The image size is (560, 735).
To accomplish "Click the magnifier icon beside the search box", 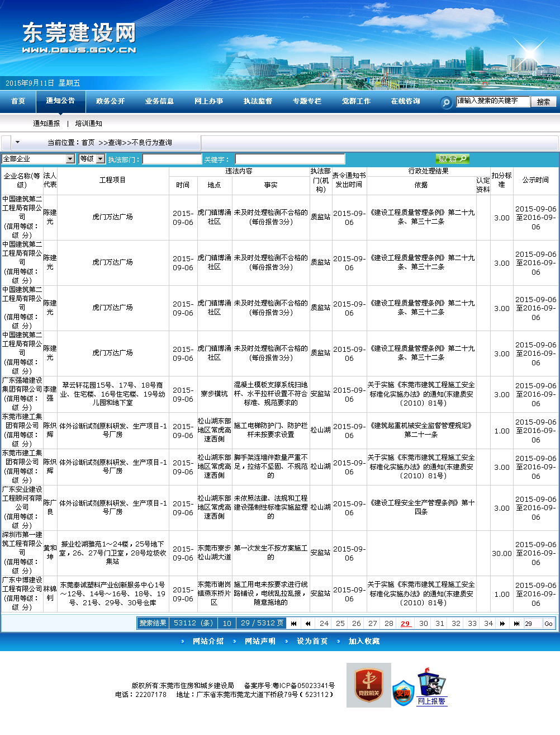I will 446,102.
